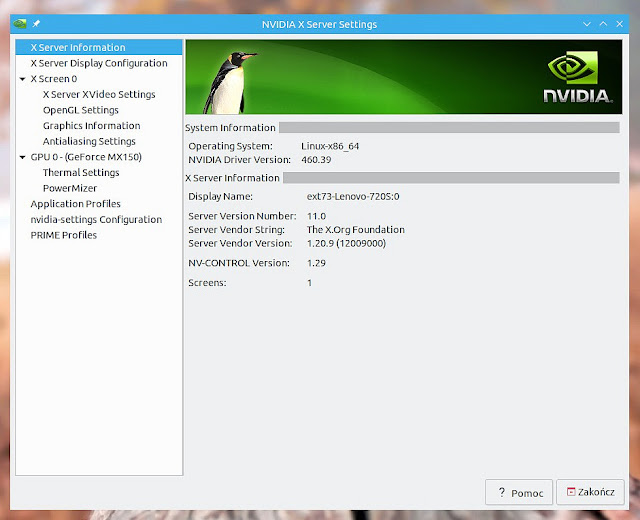
Task: Click the NVIDIA logo in banner
Action: [577, 77]
